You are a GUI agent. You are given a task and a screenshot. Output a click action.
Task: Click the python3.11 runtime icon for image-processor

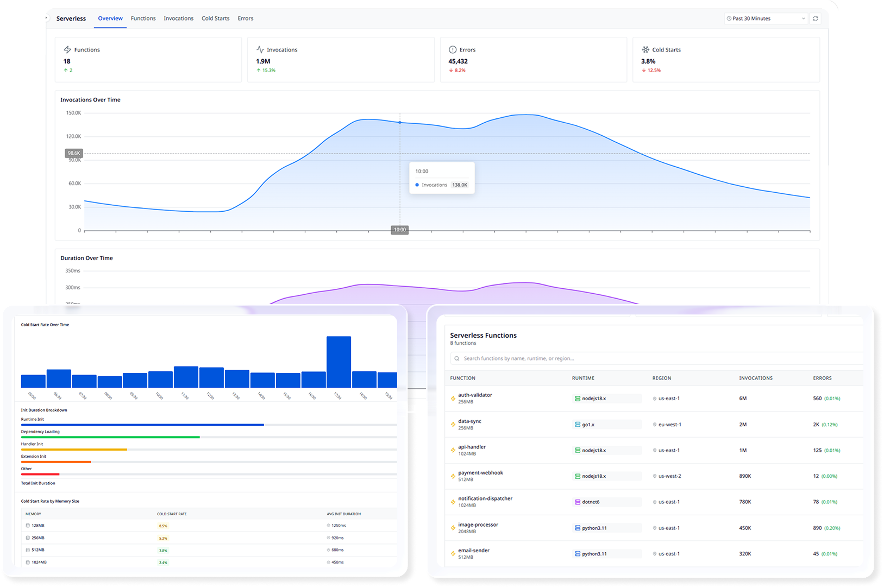[x=577, y=528]
